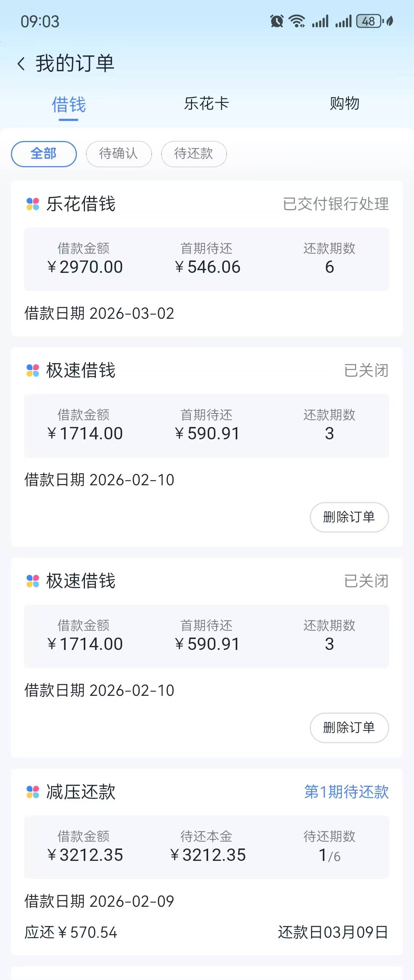Select the 待还款 filter chip
The height and width of the screenshot is (980, 414).
tap(194, 154)
